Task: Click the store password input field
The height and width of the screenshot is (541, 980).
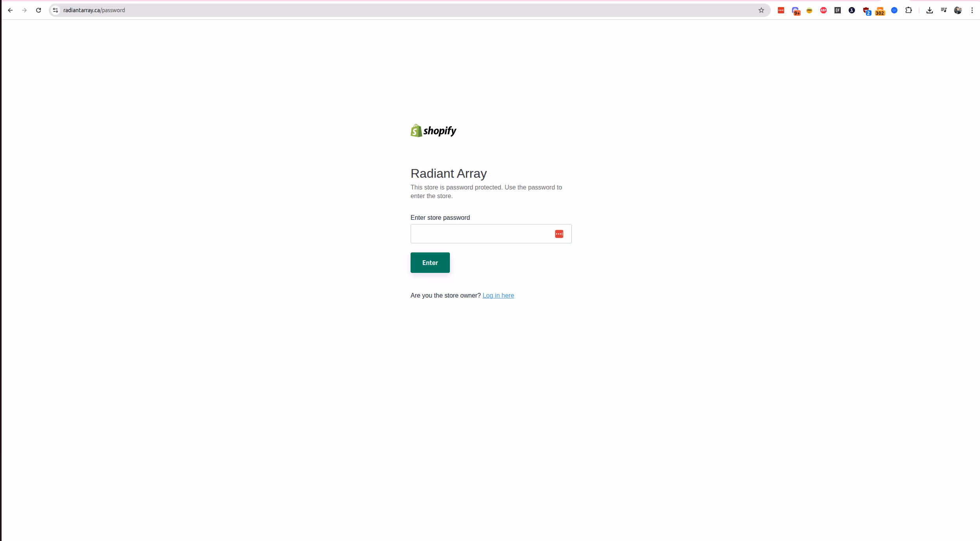Action: [481, 234]
